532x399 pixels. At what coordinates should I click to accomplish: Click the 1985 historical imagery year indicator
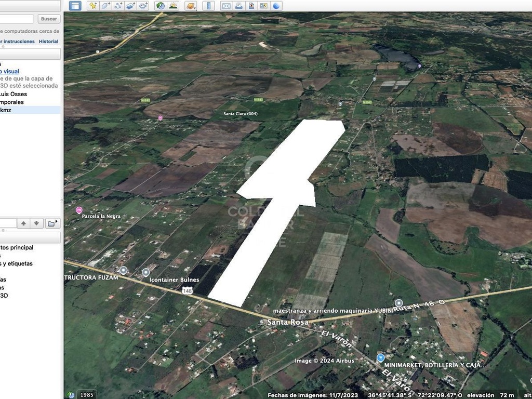(87, 395)
